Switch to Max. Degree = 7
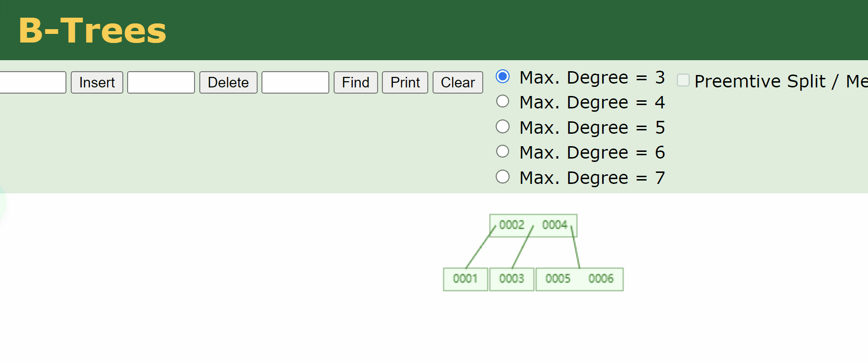 pyautogui.click(x=502, y=177)
